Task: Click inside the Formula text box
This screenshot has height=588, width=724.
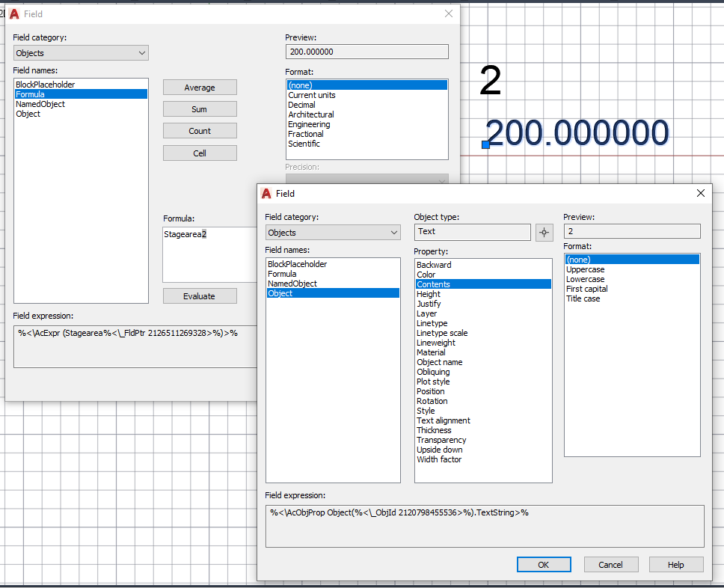Action: pos(209,254)
